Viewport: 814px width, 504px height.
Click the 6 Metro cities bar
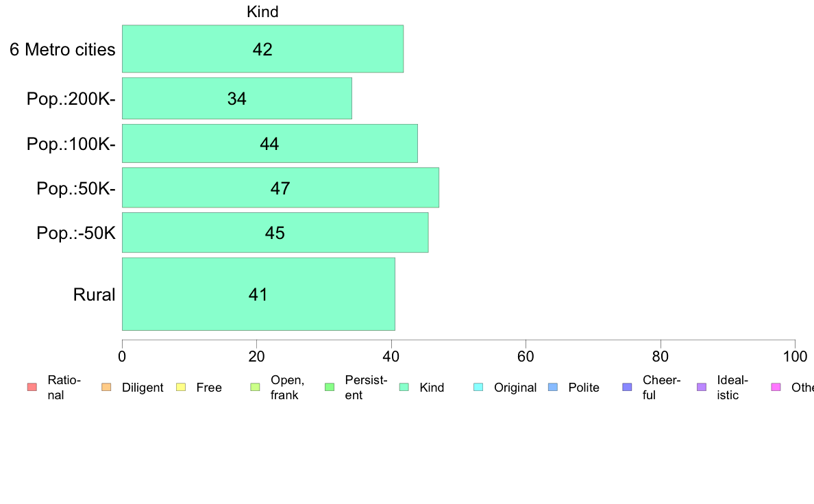tap(262, 49)
